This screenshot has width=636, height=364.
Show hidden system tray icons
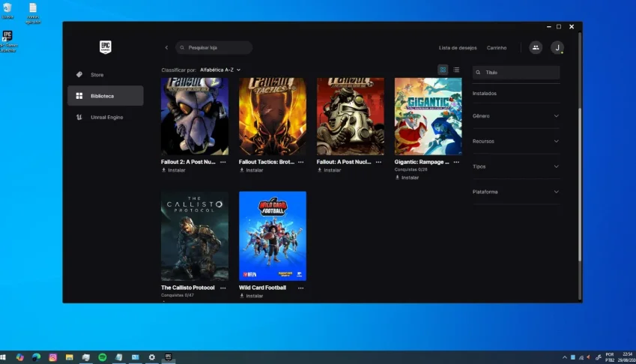click(x=565, y=357)
